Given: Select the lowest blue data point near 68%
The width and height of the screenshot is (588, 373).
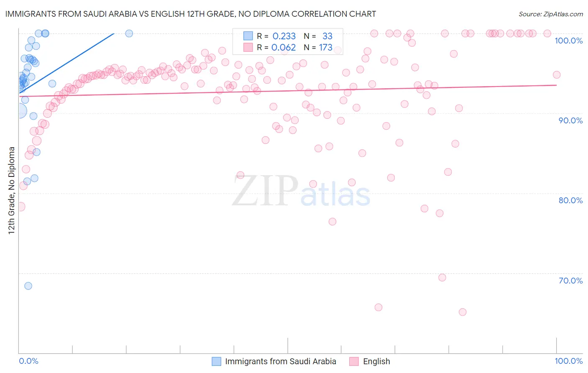Looking at the screenshot, I should (28, 286).
